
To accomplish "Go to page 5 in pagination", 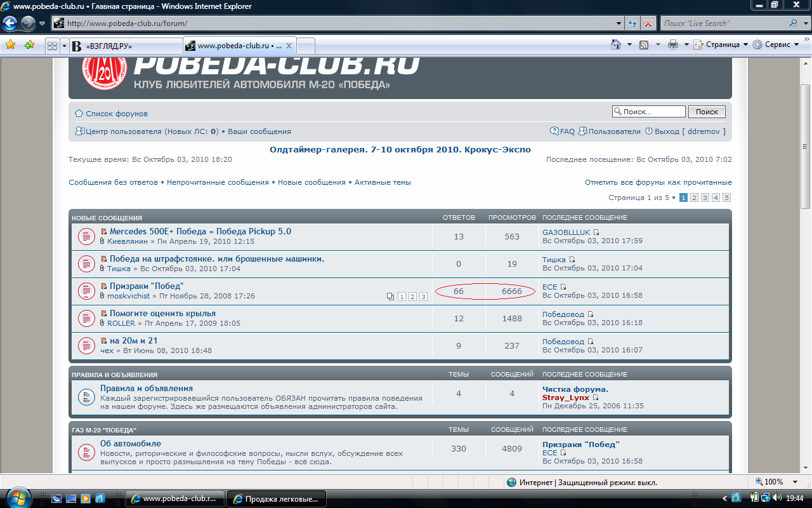I will click(x=726, y=197).
